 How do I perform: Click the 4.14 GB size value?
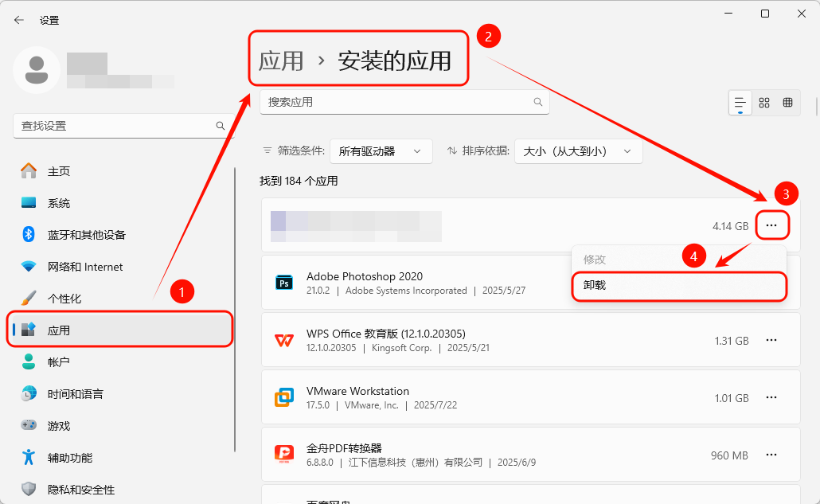(x=731, y=226)
